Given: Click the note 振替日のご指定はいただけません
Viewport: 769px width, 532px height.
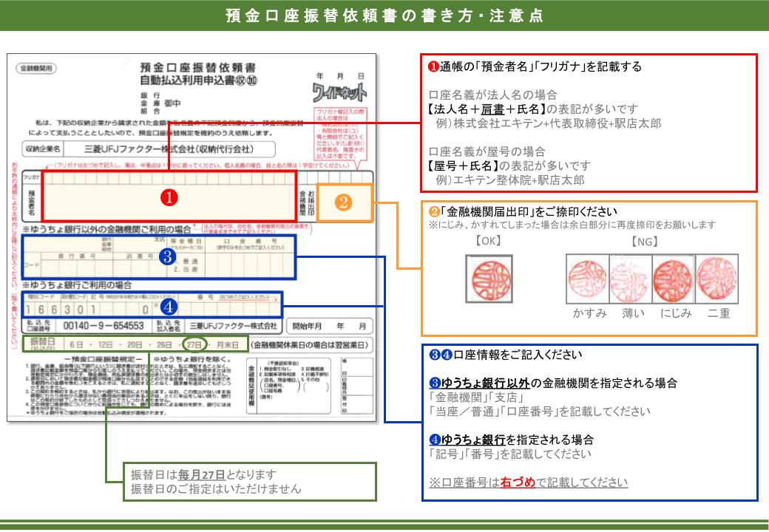Looking at the screenshot, I should coord(216,488).
